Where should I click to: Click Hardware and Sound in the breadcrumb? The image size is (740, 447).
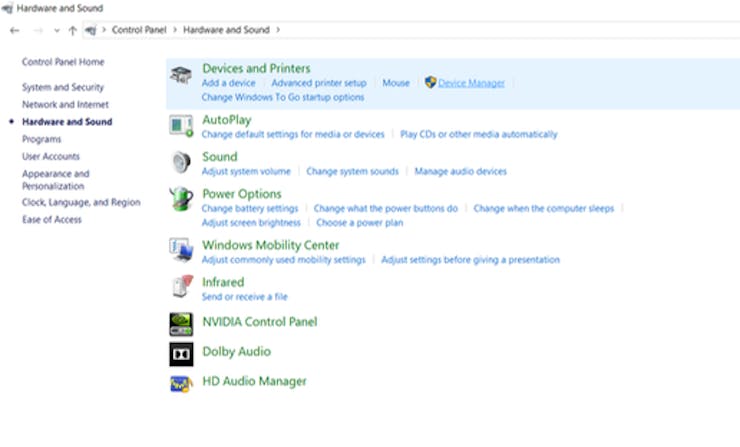[x=226, y=30]
